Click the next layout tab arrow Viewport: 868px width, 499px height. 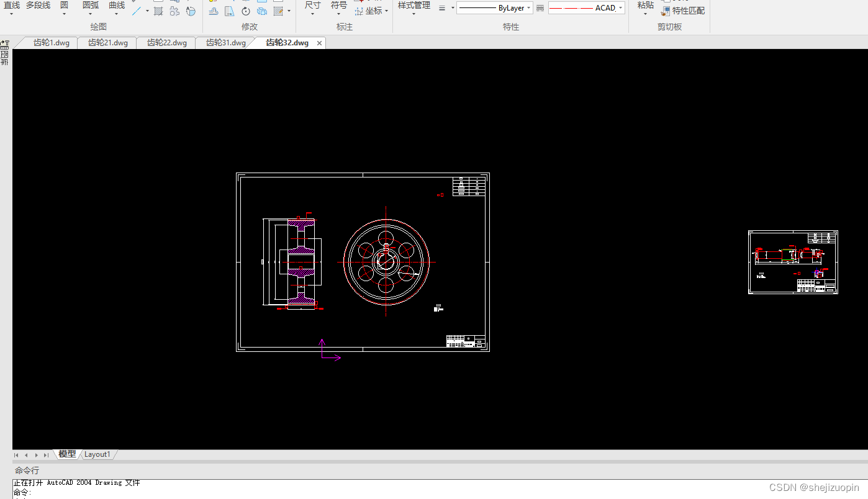(36, 455)
